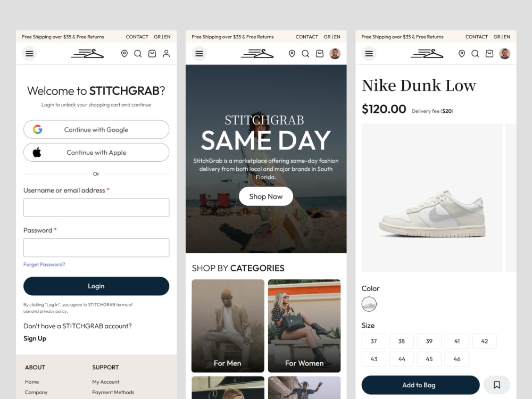Click the hanger logo on login screen
Image resolution: width=532 pixels, height=399 pixels.
[87, 54]
